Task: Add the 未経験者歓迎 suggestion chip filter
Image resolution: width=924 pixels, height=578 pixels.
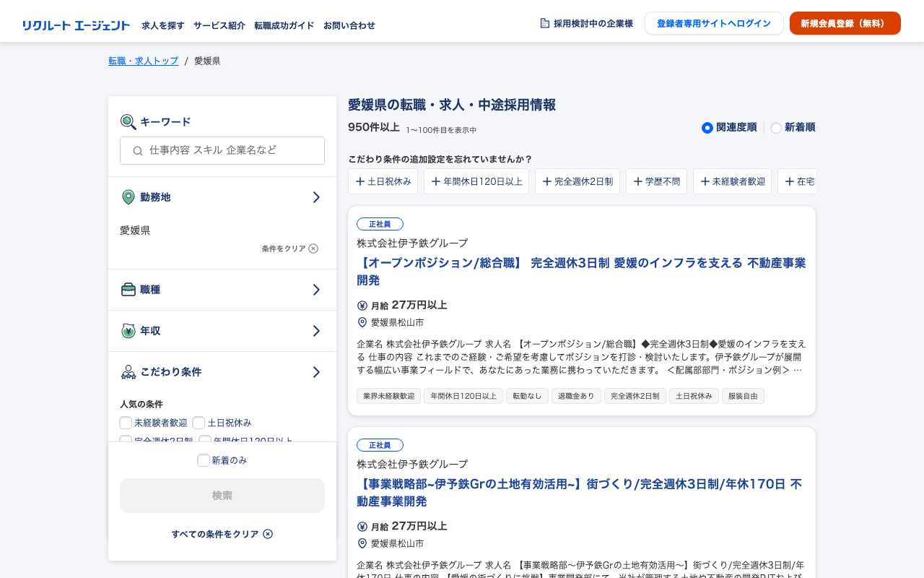Action: (732, 181)
